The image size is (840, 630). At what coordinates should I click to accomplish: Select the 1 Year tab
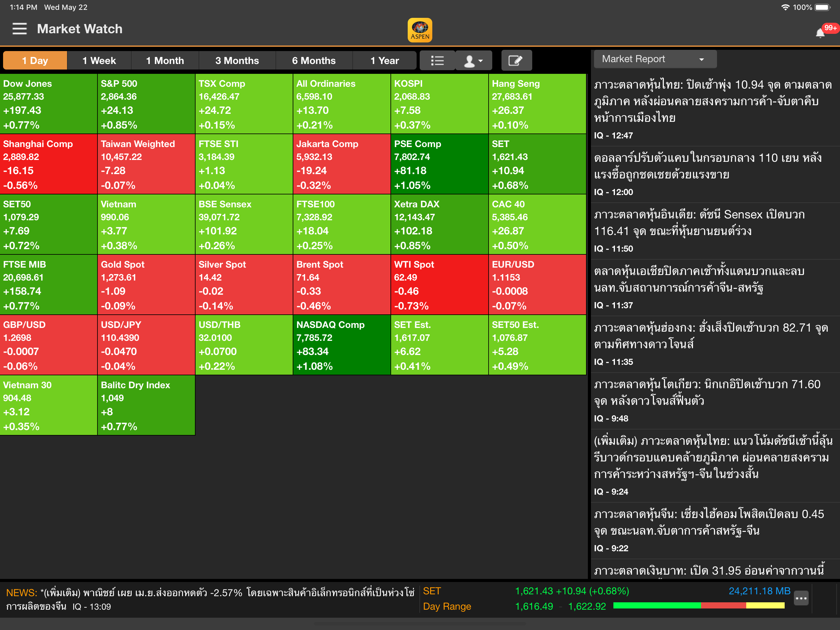coord(384,60)
